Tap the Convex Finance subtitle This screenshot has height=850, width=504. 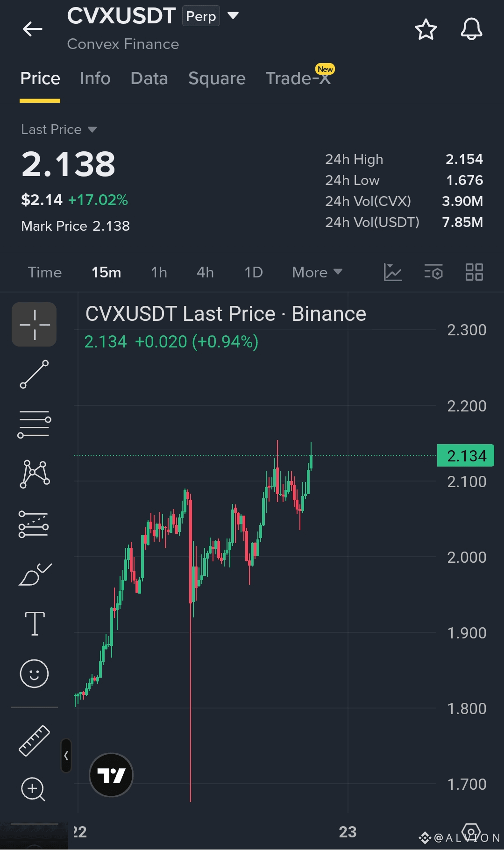coord(123,44)
